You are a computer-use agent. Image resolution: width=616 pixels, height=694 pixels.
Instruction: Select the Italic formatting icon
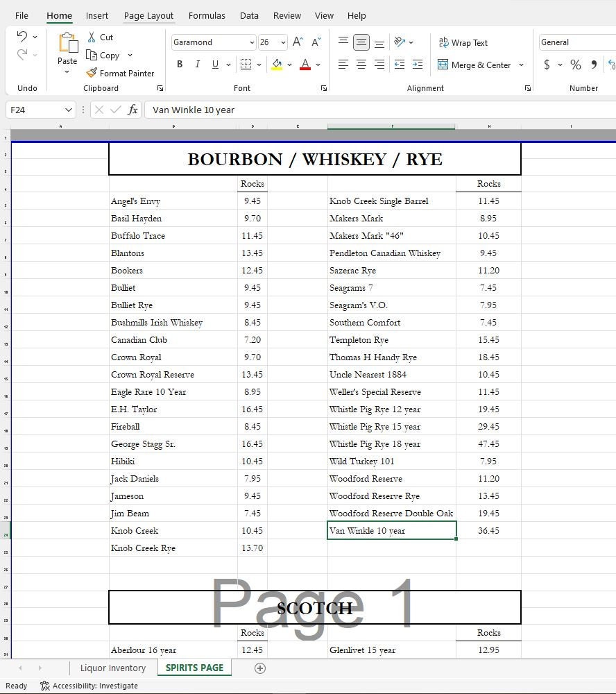tap(197, 64)
